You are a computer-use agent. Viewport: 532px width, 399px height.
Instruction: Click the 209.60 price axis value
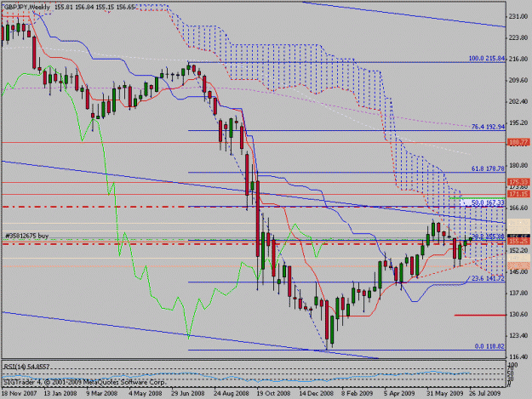518,80
